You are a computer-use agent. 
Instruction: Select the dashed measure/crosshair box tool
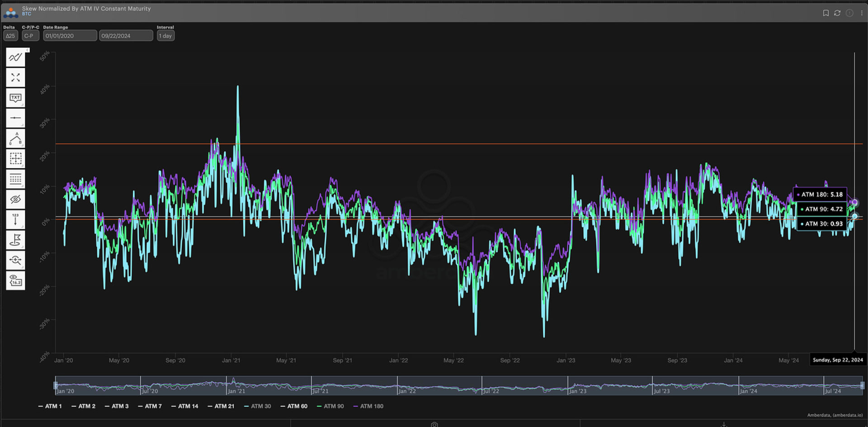point(15,159)
